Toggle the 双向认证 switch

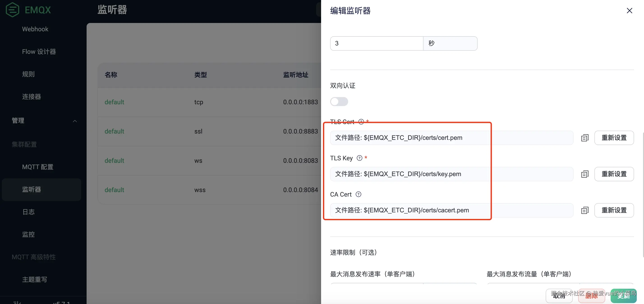[339, 102]
